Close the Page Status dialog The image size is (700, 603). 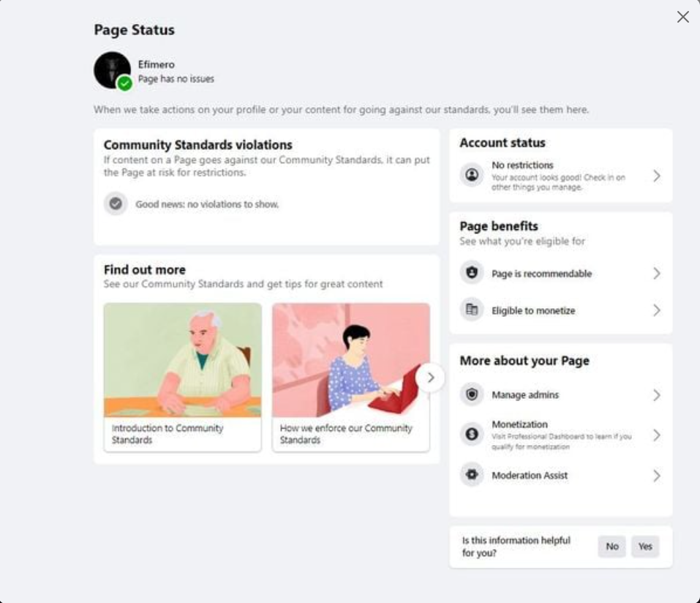pyautogui.click(x=682, y=17)
